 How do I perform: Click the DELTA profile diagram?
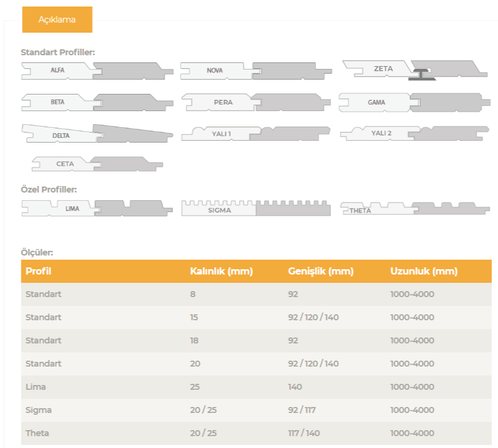[97, 134]
